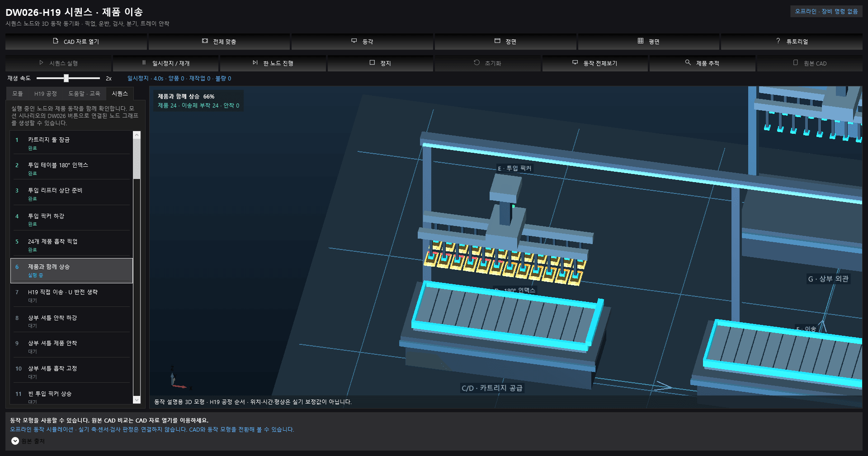This screenshot has width=868, height=456.
Task: Open CAD data with the file icon
Action: tap(56, 41)
